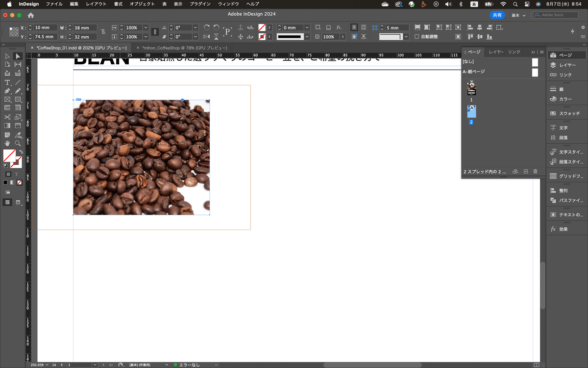Select the Line tool
This screenshot has height=368, width=588.
pos(18,82)
